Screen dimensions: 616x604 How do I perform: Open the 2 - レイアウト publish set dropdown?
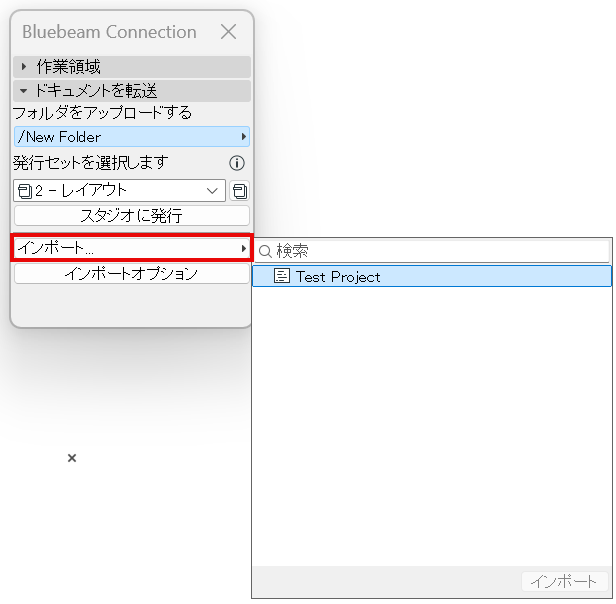click(120, 191)
